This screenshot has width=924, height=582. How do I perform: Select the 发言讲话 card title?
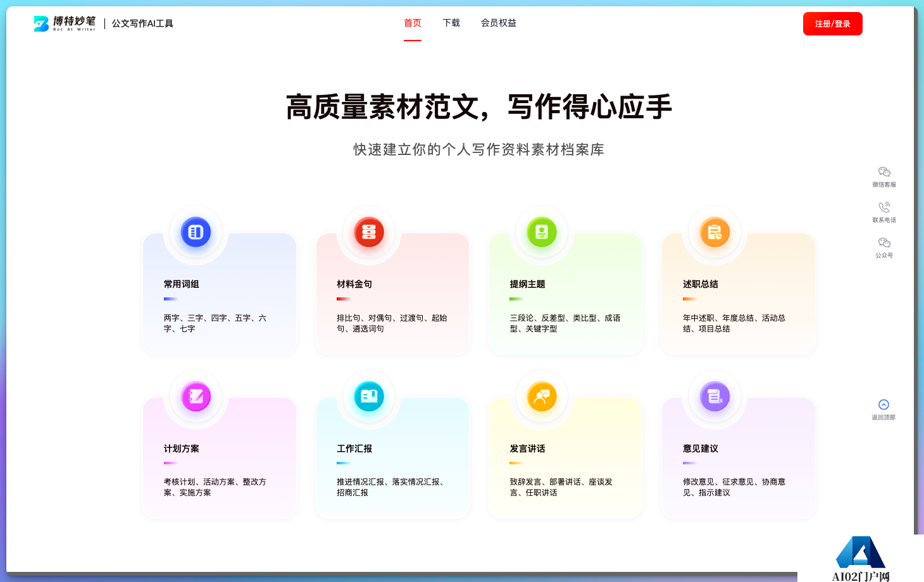(528, 449)
